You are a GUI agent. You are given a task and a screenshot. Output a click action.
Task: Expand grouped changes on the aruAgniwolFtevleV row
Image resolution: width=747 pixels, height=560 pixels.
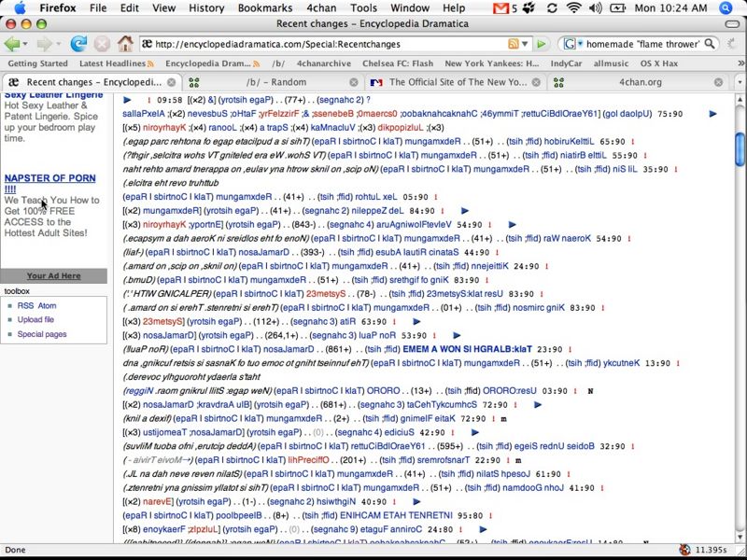point(513,225)
